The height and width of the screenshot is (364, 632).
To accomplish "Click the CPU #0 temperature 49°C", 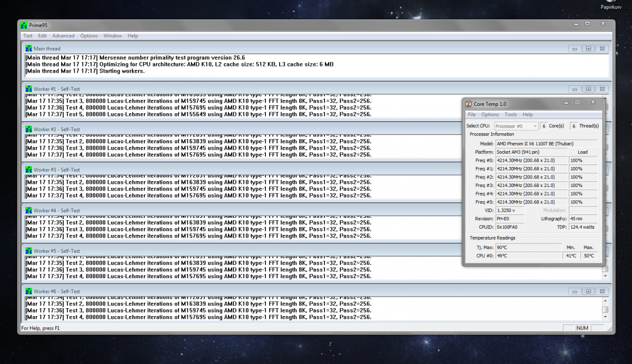I will pos(528,255).
